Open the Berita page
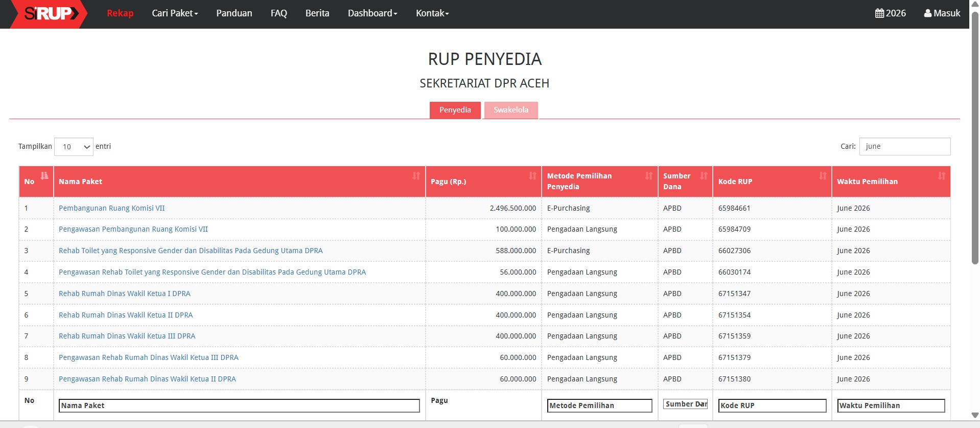980x428 pixels. pos(317,13)
